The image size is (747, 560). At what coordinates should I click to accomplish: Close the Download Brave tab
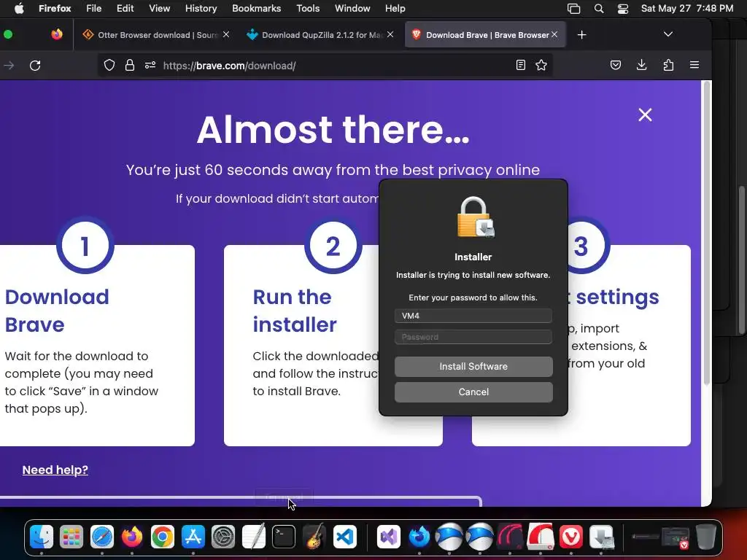click(x=554, y=34)
